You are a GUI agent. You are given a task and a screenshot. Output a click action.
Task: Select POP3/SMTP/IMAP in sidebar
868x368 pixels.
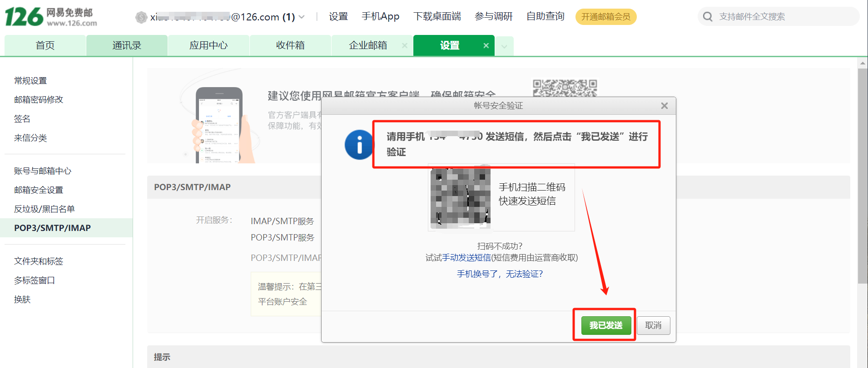click(x=66, y=228)
